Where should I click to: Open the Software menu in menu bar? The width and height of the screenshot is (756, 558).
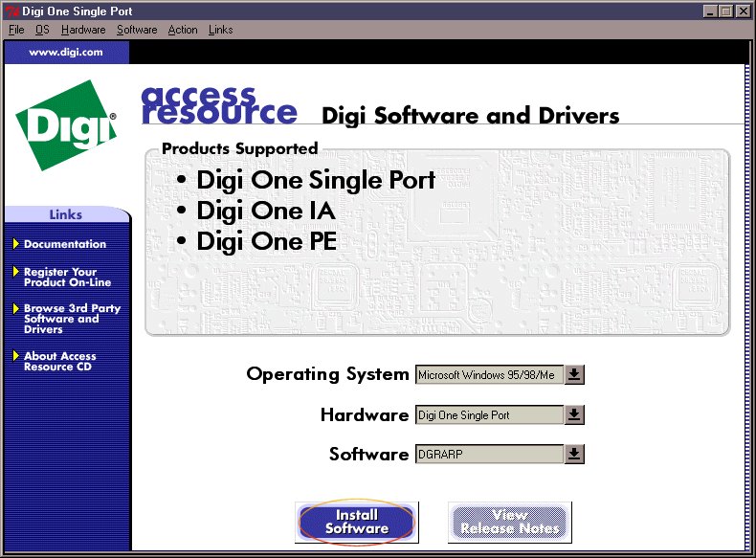pos(137,30)
